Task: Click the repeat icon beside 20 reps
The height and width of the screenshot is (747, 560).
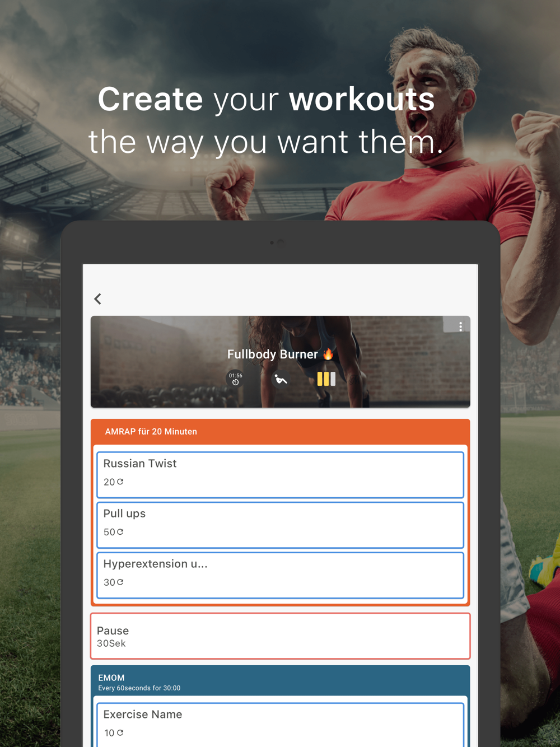Action: (x=120, y=482)
